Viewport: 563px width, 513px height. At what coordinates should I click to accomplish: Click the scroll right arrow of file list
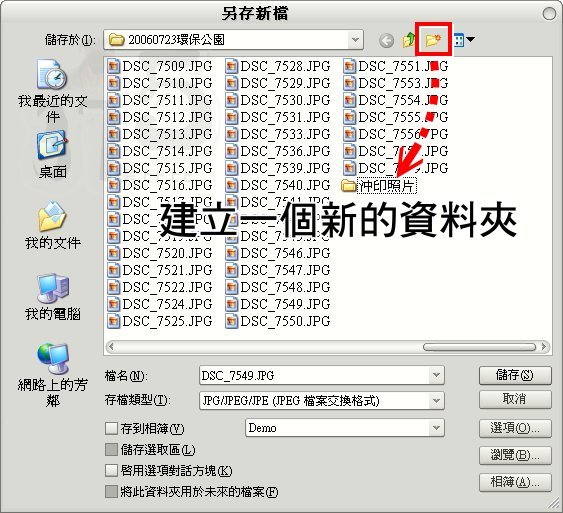tap(544, 347)
